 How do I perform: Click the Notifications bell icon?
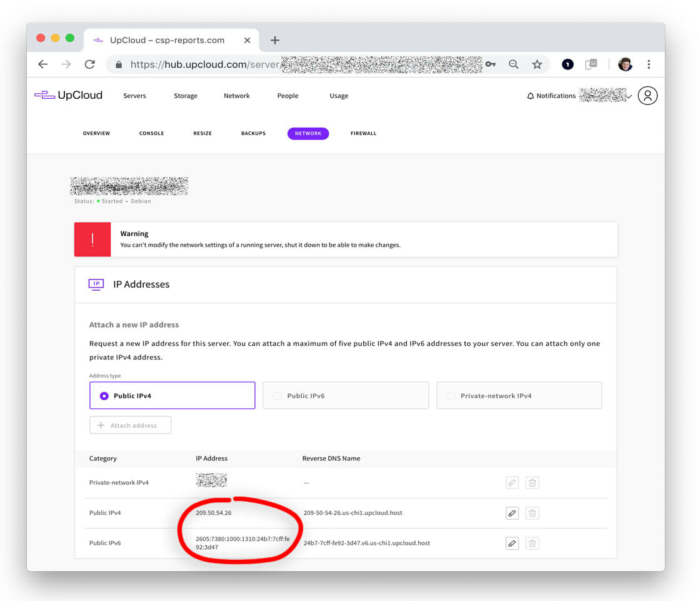click(531, 96)
